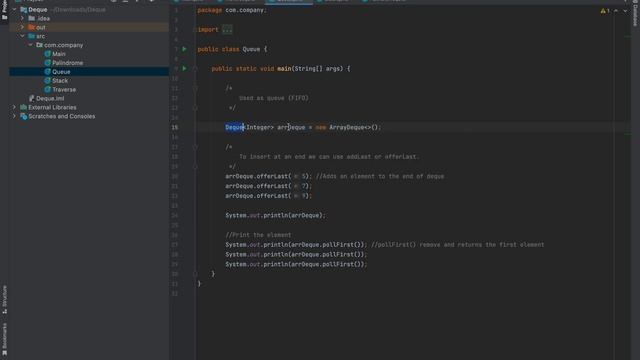
Task: Click 'arrDeque.offerLast' call on line 20
Action: pos(257,176)
